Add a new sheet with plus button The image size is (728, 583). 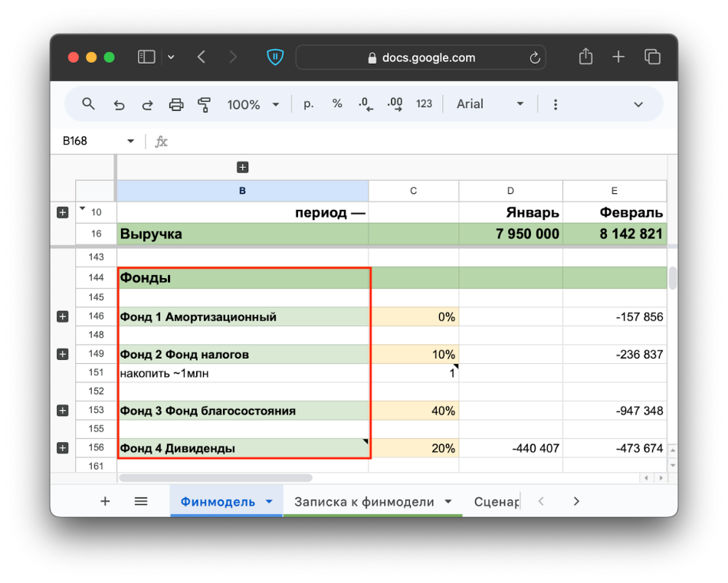[106, 501]
